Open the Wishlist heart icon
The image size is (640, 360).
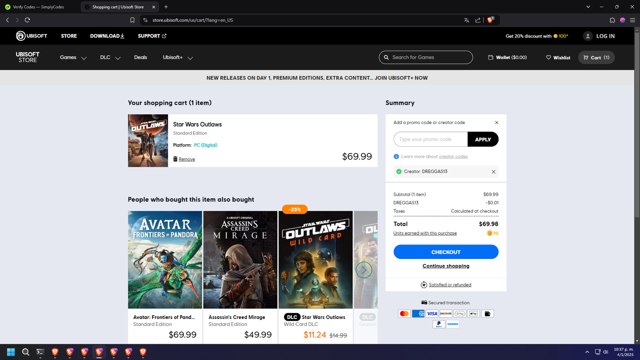(x=548, y=58)
